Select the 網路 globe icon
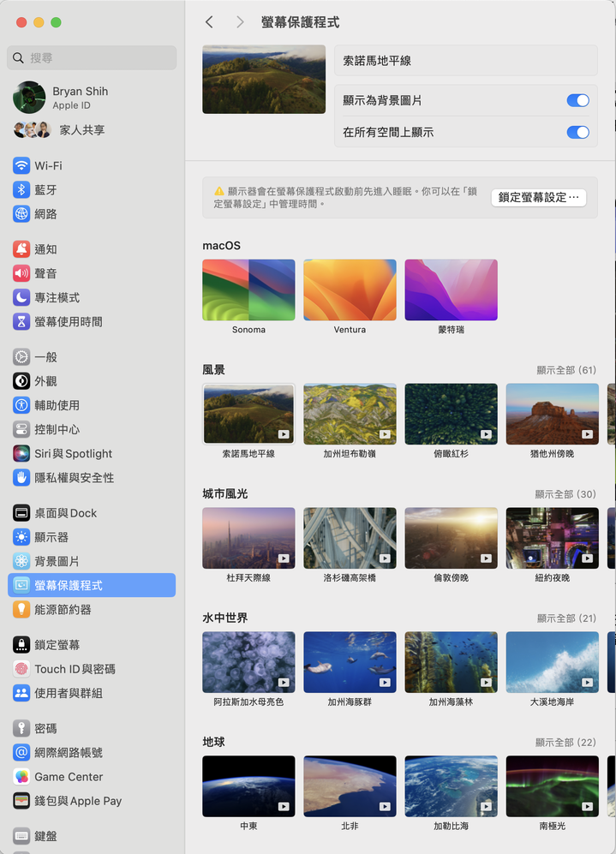 tap(21, 213)
